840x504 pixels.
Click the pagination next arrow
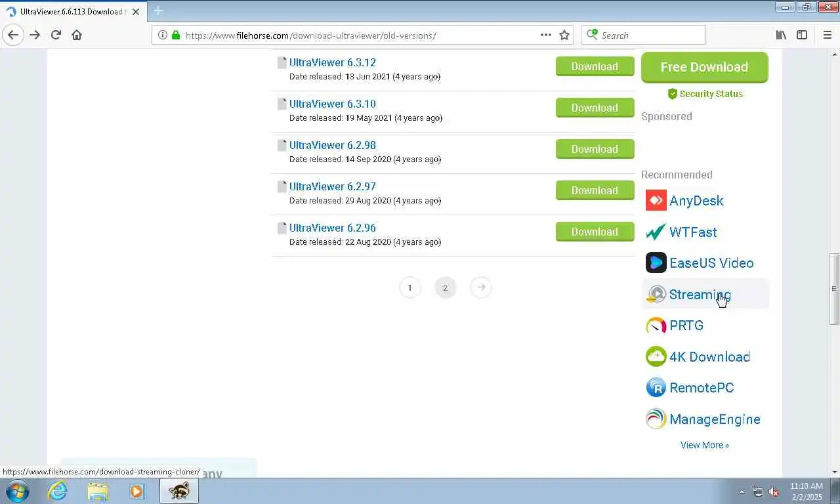tap(481, 287)
